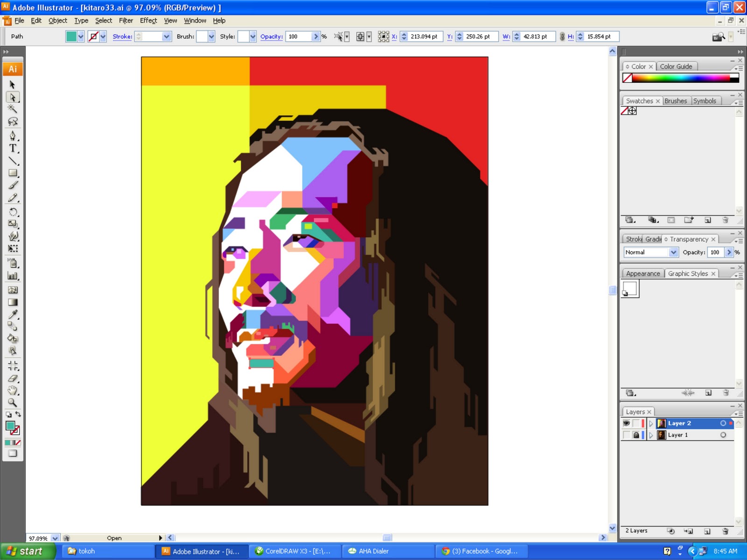Click the Windows start button
This screenshot has height=560, width=747.
tap(28, 551)
